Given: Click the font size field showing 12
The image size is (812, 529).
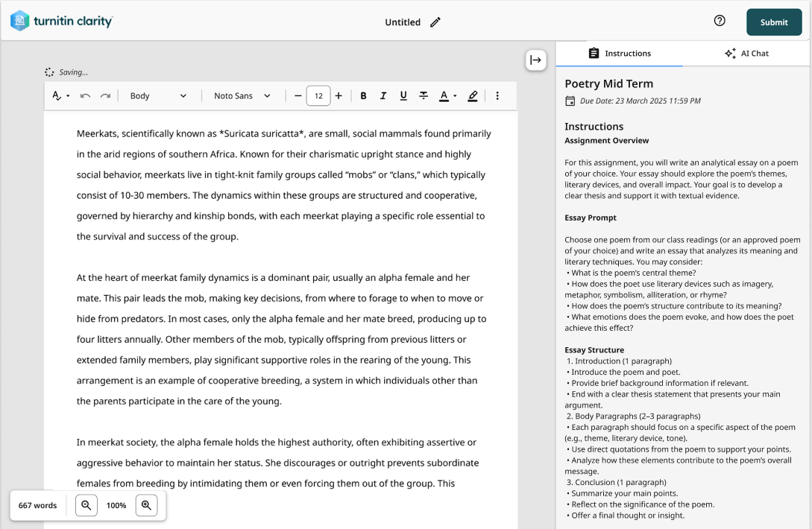Looking at the screenshot, I should coord(318,96).
